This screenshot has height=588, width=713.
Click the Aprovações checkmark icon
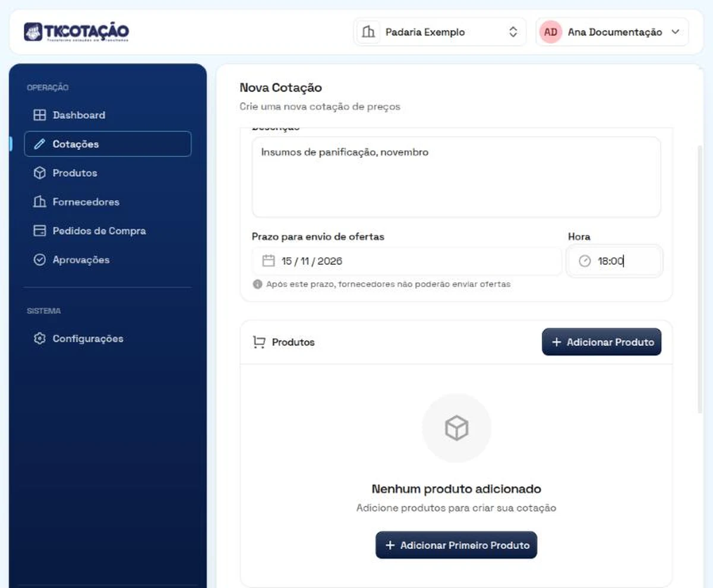[x=39, y=260]
